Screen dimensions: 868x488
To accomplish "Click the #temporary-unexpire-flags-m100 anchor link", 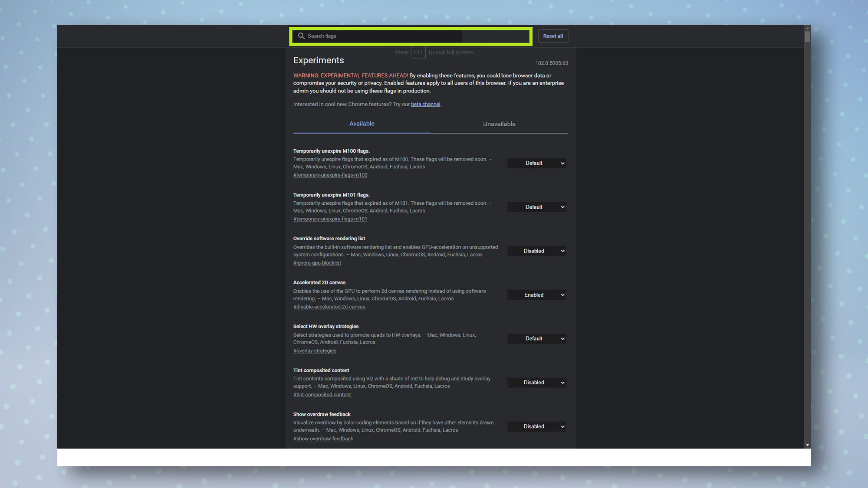I will pyautogui.click(x=330, y=175).
